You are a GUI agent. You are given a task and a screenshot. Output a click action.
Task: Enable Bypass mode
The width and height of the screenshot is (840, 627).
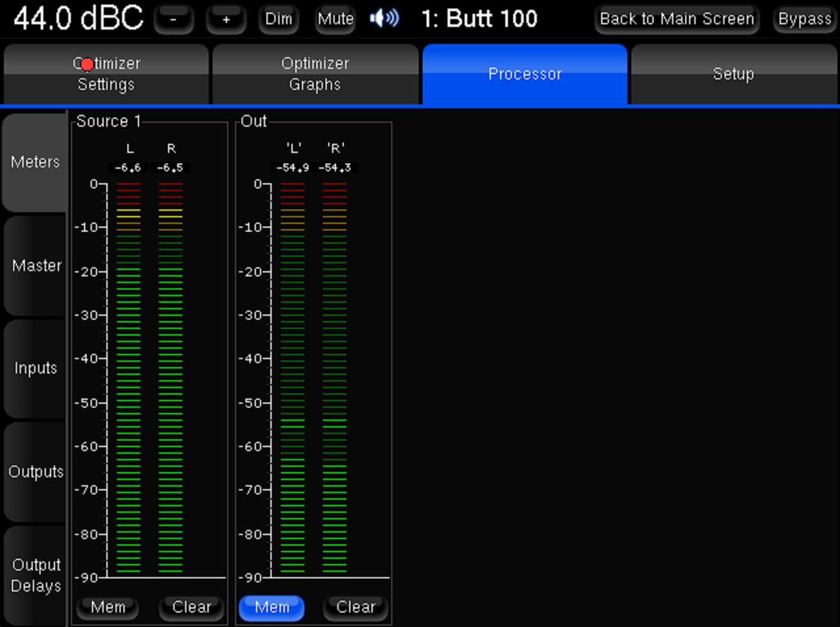(x=805, y=19)
